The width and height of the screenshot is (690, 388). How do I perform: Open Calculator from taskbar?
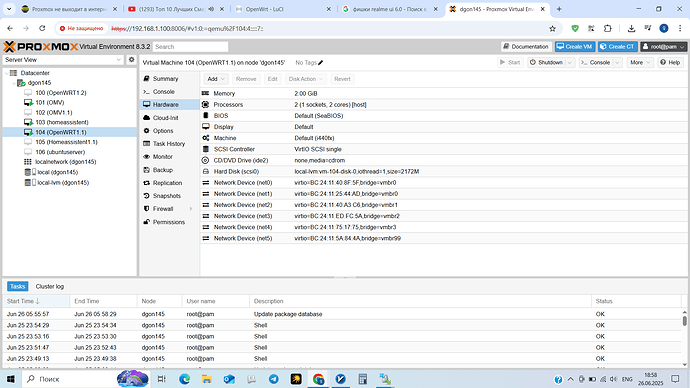tap(363, 379)
